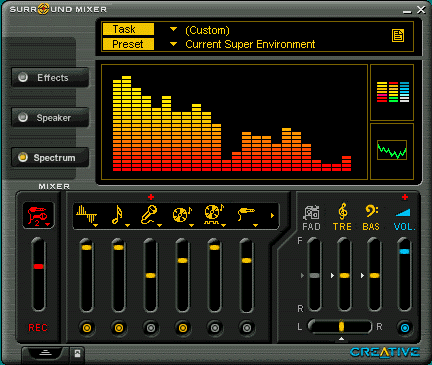The image size is (432, 365).
Task: Open the green waveform oscilloscope view
Action: (x=392, y=151)
